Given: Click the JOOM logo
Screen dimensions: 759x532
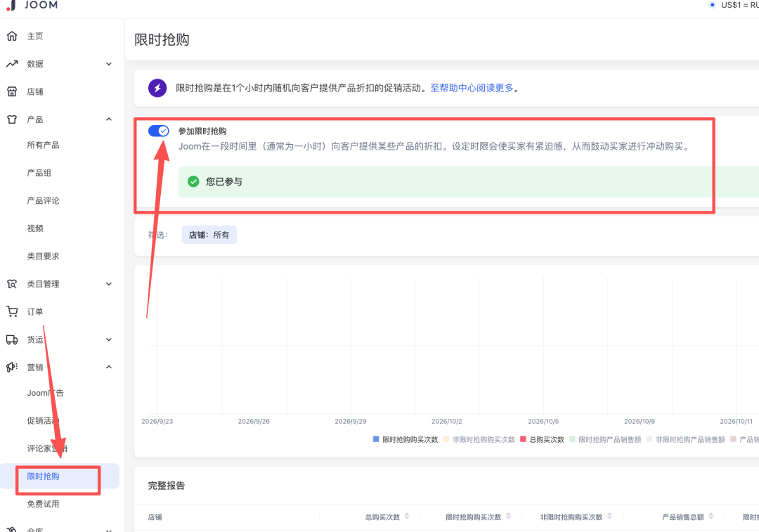Looking at the screenshot, I should [32, 5].
